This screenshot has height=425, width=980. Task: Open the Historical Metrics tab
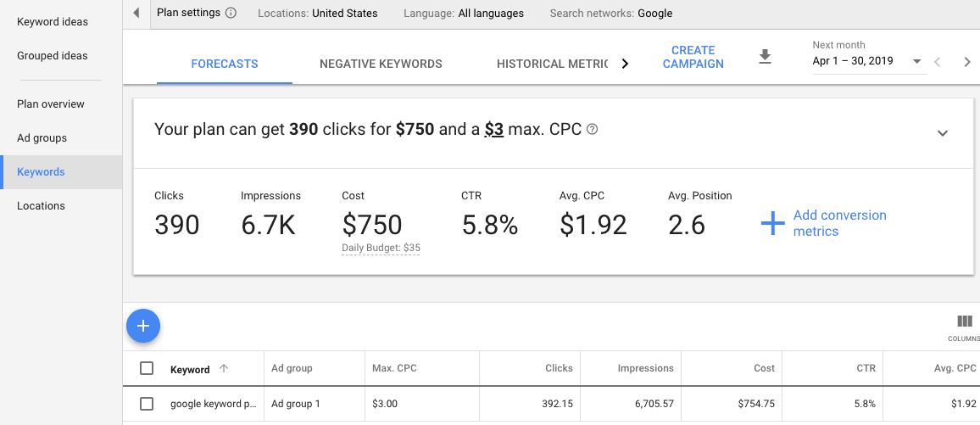552,64
